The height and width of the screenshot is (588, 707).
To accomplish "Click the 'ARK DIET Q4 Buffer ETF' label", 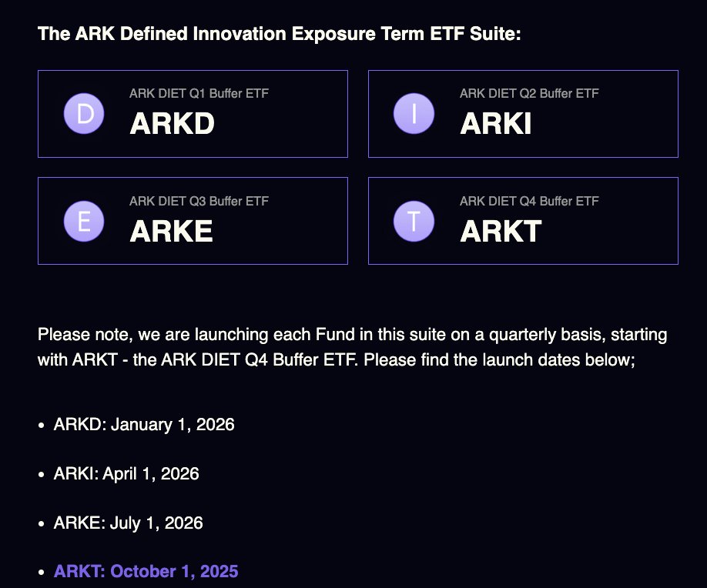I will 529,202.
